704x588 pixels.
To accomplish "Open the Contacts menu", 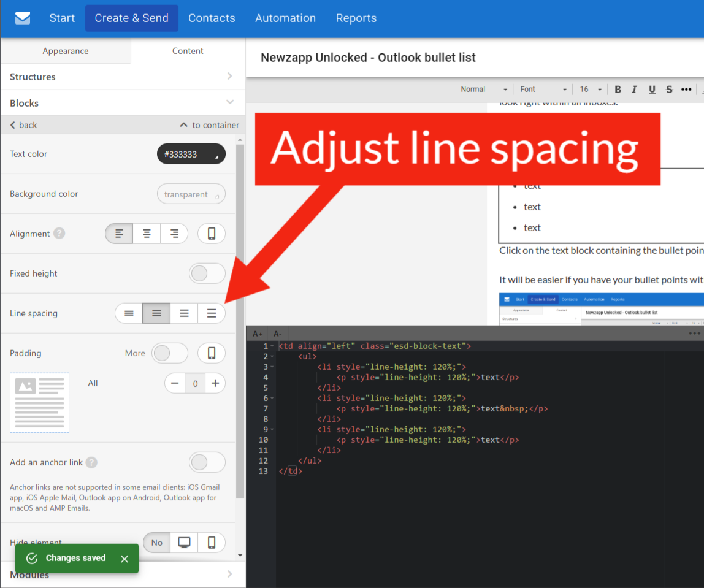I will (212, 18).
